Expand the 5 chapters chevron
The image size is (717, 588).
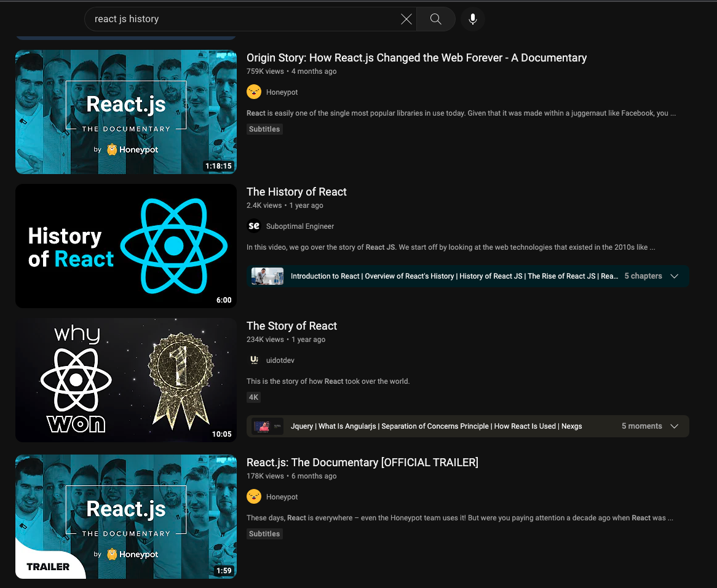pyautogui.click(x=674, y=276)
